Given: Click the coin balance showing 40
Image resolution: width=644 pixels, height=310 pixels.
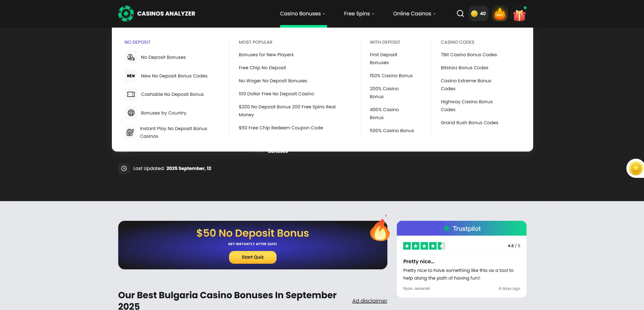Looking at the screenshot, I should tap(479, 14).
